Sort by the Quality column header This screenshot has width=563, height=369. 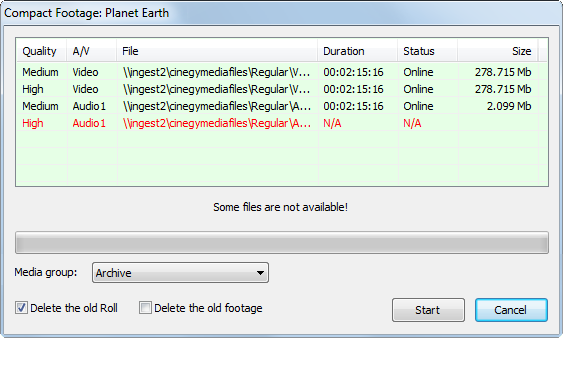41,51
